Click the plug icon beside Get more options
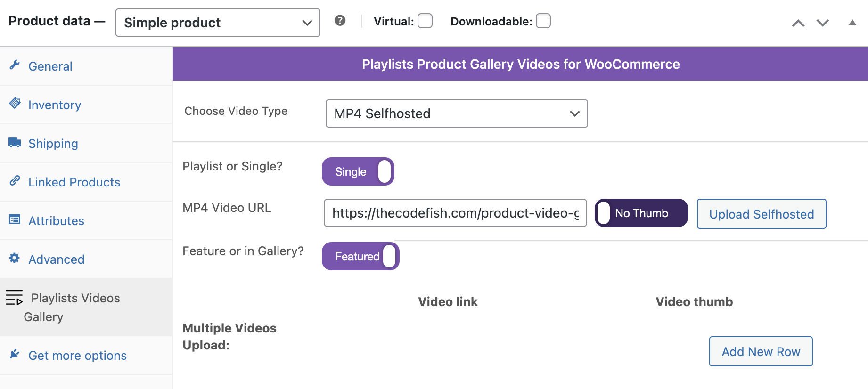Image resolution: width=868 pixels, height=389 pixels. (x=15, y=354)
